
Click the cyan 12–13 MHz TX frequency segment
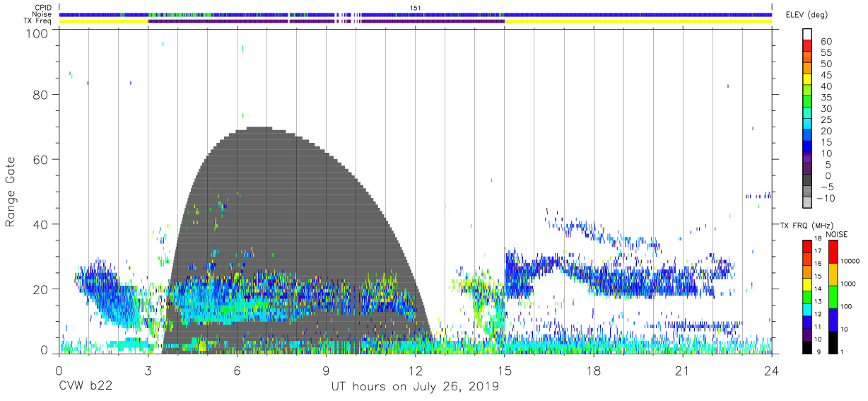(807, 308)
